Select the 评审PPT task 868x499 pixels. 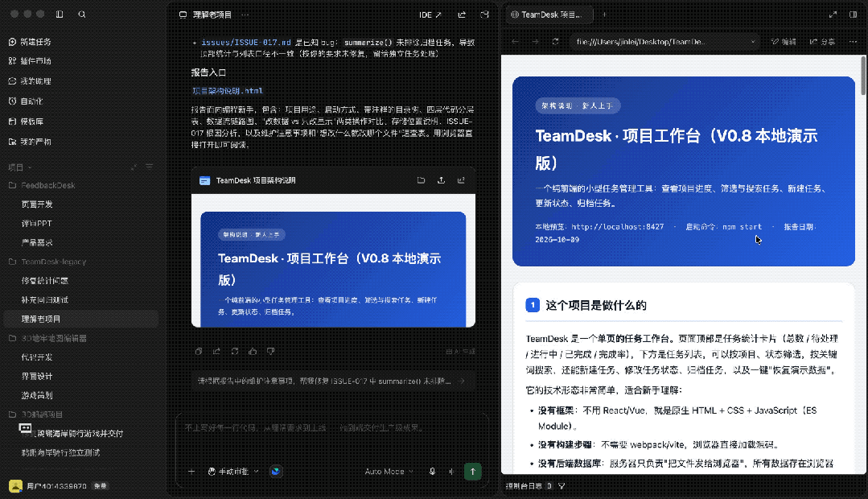(36, 224)
